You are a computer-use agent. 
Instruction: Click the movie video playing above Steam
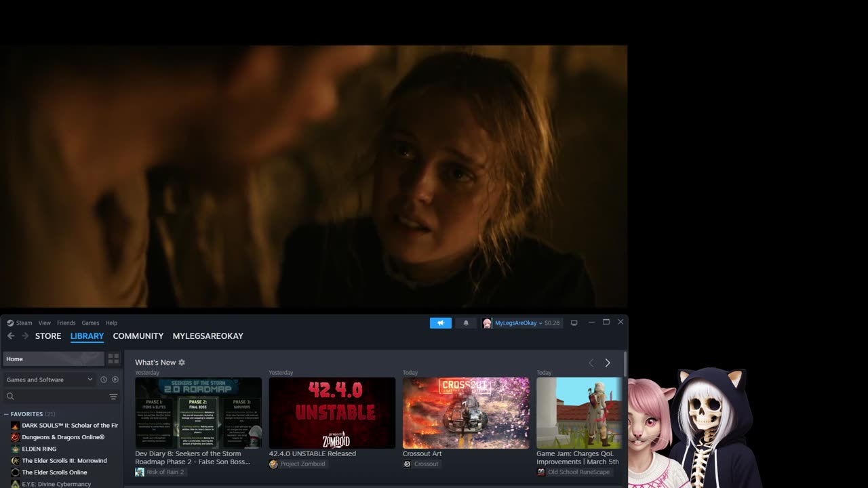[x=313, y=176]
